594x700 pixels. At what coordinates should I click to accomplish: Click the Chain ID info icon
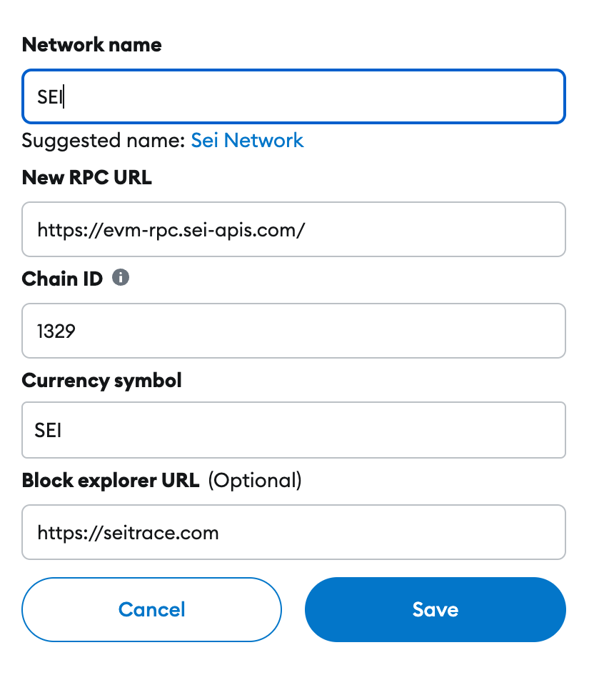click(x=121, y=277)
